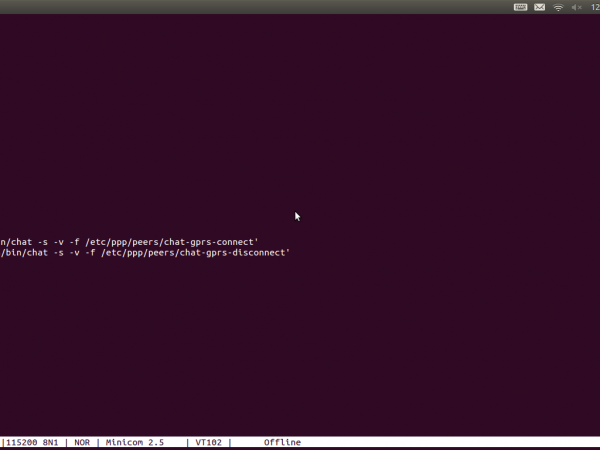Click the muted speaker volume icon

(x=576, y=7)
